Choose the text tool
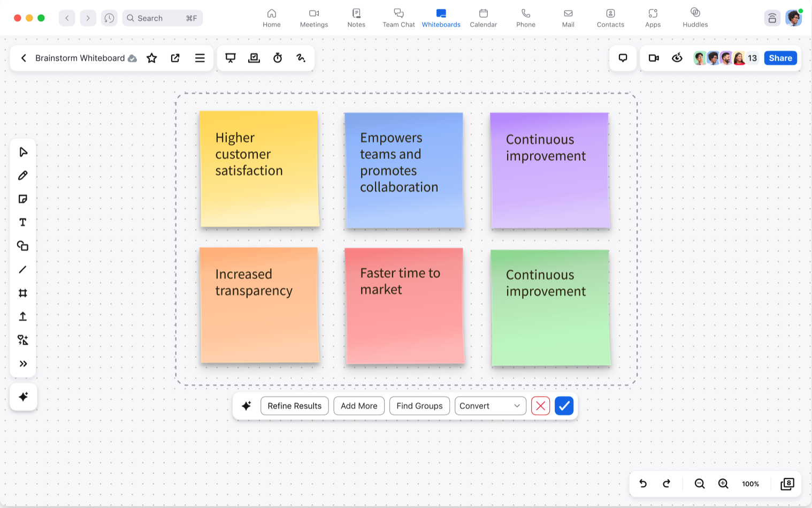The height and width of the screenshot is (508, 812). (x=23, y=223)
